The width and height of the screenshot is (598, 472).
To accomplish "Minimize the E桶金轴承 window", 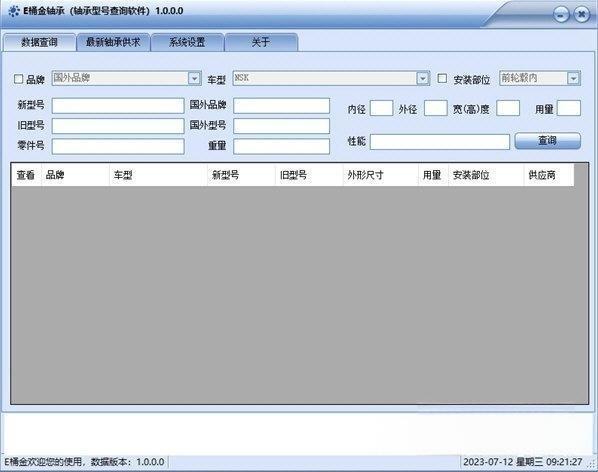I will click(x=561, y=15).
